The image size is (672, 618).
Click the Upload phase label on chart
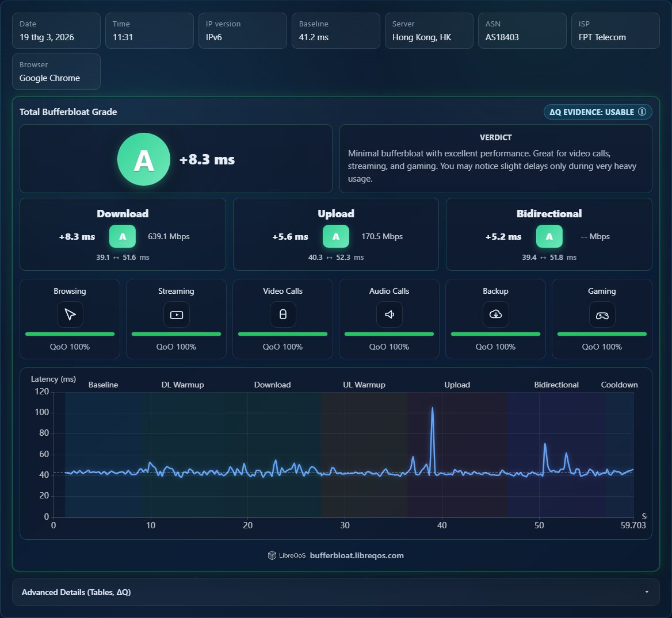[x=457, y=385]
